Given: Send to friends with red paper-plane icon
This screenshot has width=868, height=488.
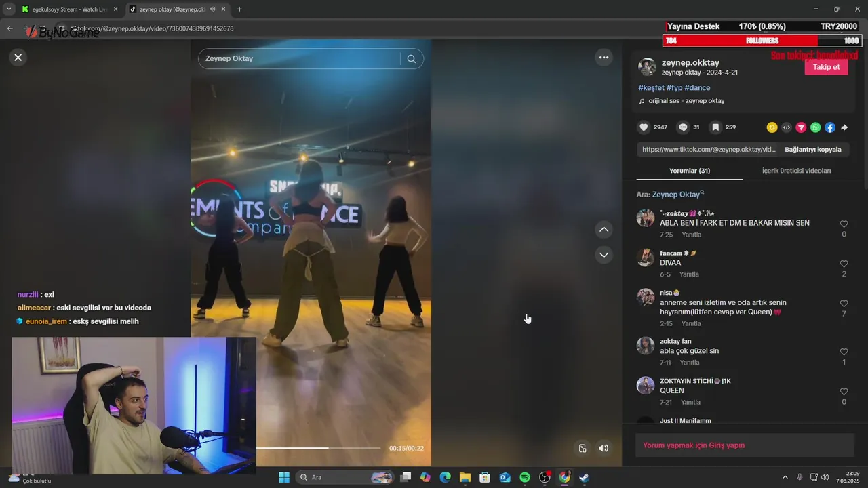Looking at the screenshot, I should point(801,127).
